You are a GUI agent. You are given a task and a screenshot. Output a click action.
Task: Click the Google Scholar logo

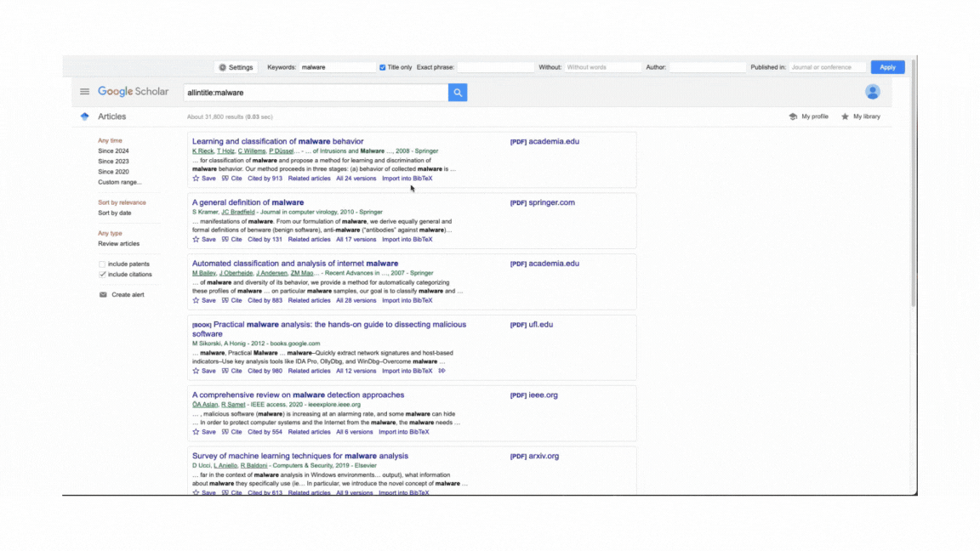coord(133,92)
